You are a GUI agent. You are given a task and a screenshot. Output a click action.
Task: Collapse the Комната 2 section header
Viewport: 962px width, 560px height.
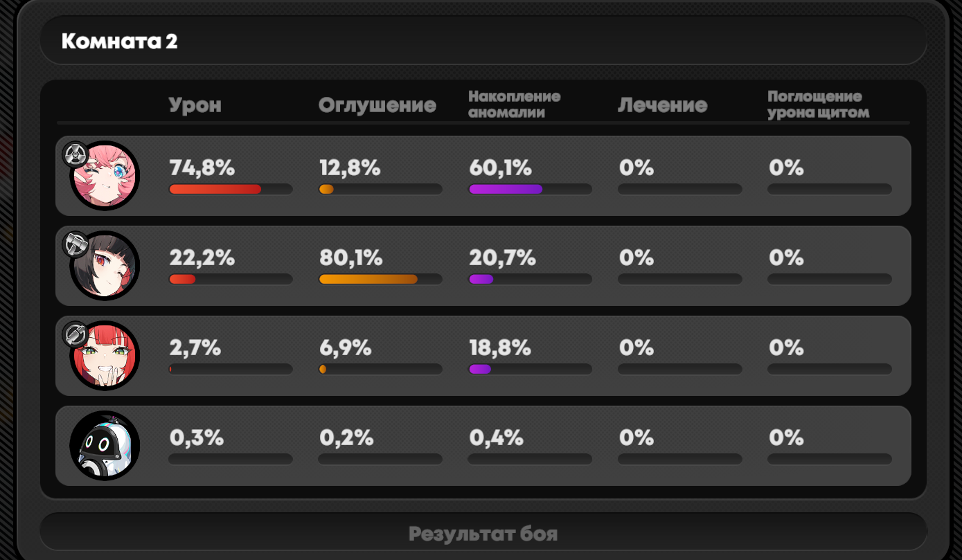[483, 41]
